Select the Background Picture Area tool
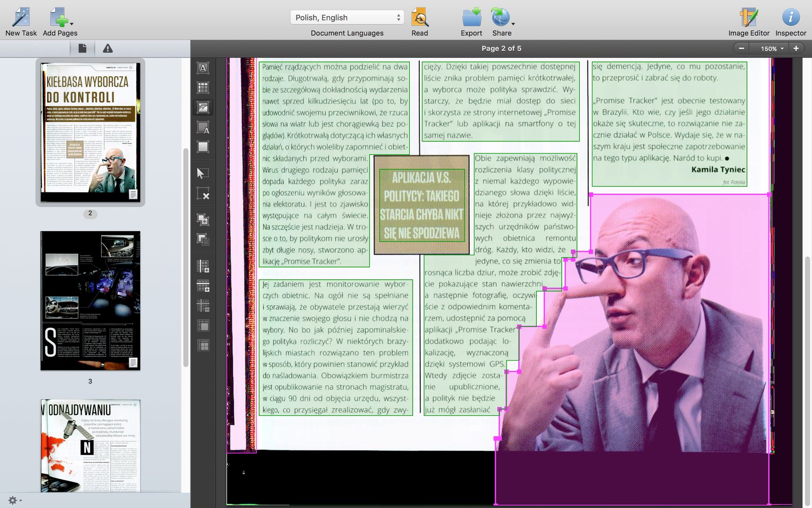This screenshot has height=508, width=812. click(203, 127)
